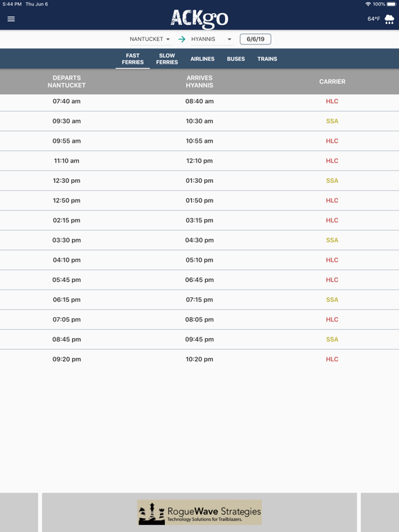Tap the 12:10 pm arrival time
This screenshot has height=532, width=399.
click(199, 161)
